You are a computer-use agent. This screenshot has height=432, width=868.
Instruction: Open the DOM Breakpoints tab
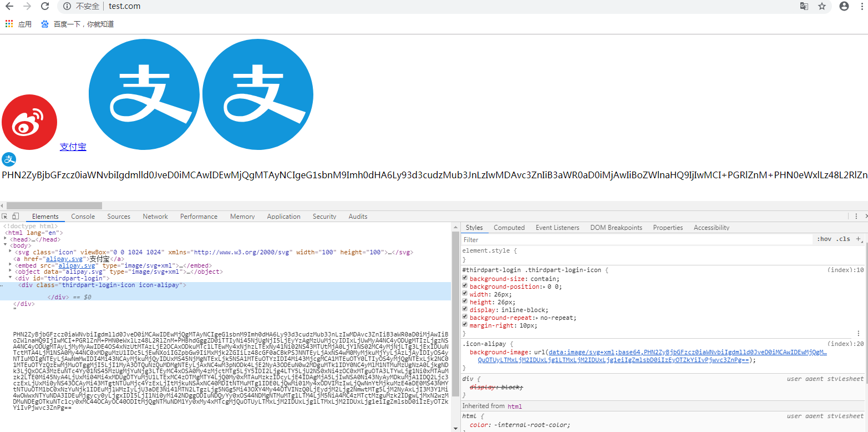616,228
